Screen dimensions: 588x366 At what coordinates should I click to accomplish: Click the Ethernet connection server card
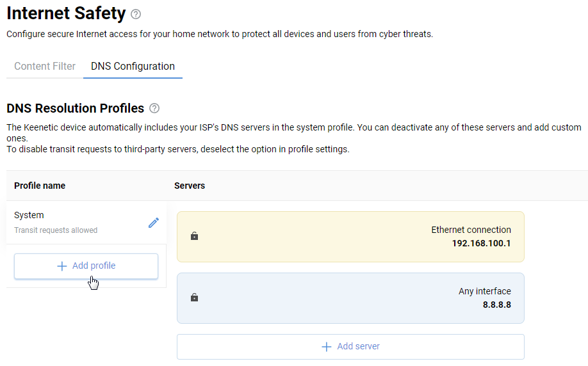[x=350, y=237]
